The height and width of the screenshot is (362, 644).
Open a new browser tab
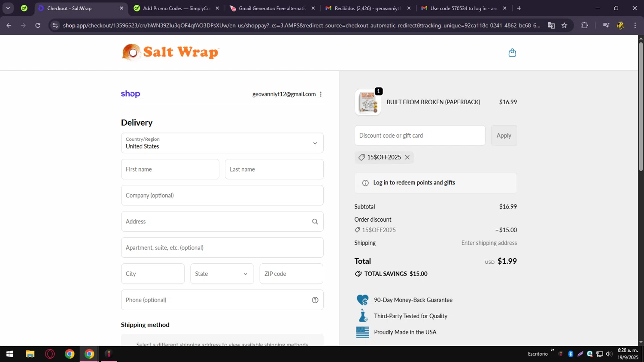(x=519, y=8)
